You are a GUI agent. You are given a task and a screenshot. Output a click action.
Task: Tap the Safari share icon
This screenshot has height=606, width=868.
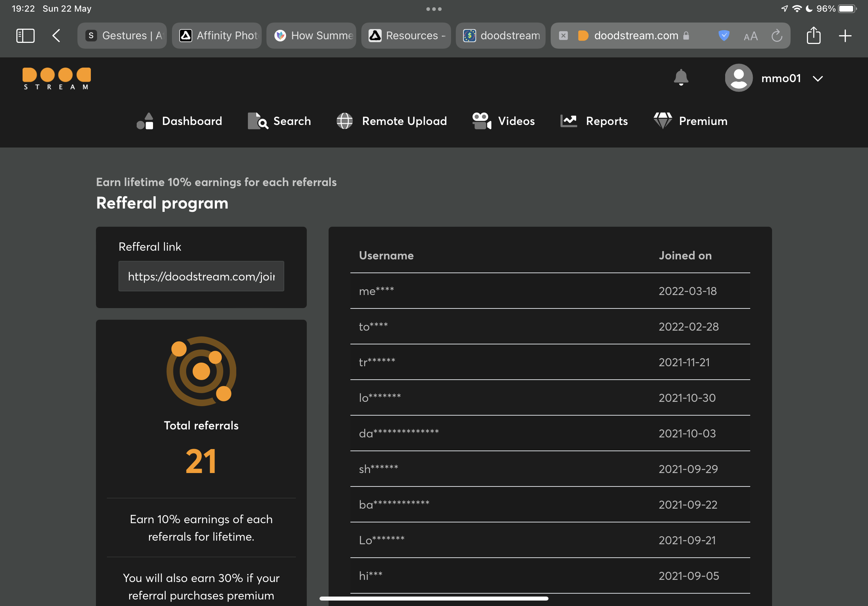point(813,36)
